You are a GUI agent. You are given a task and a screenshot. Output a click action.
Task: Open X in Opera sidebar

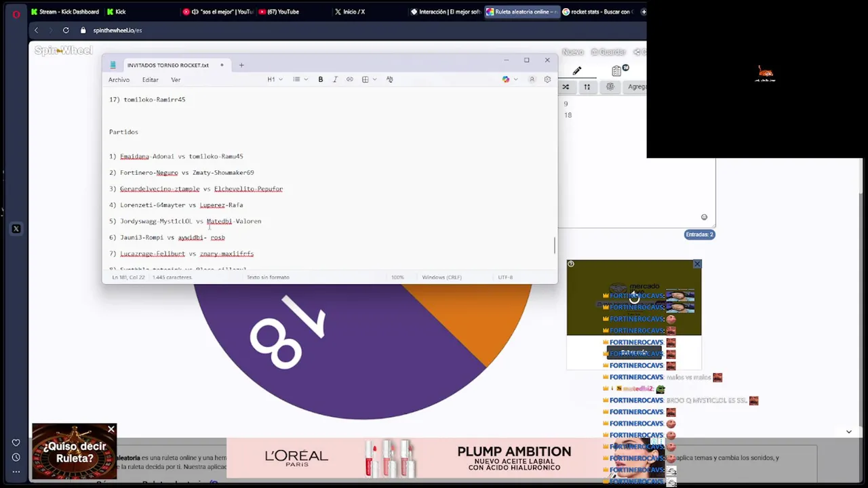pos(16,229)
